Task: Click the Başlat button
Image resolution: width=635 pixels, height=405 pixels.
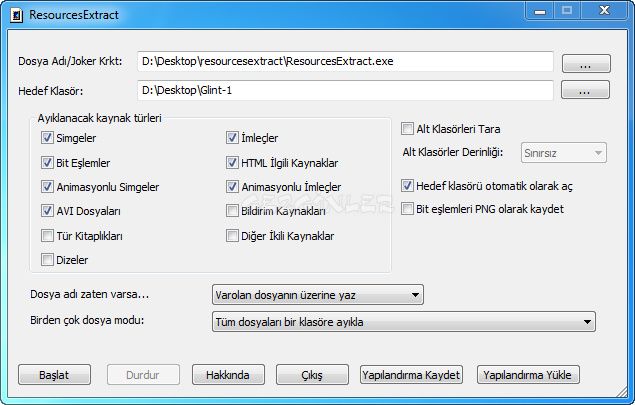Action: pos(54,375)
